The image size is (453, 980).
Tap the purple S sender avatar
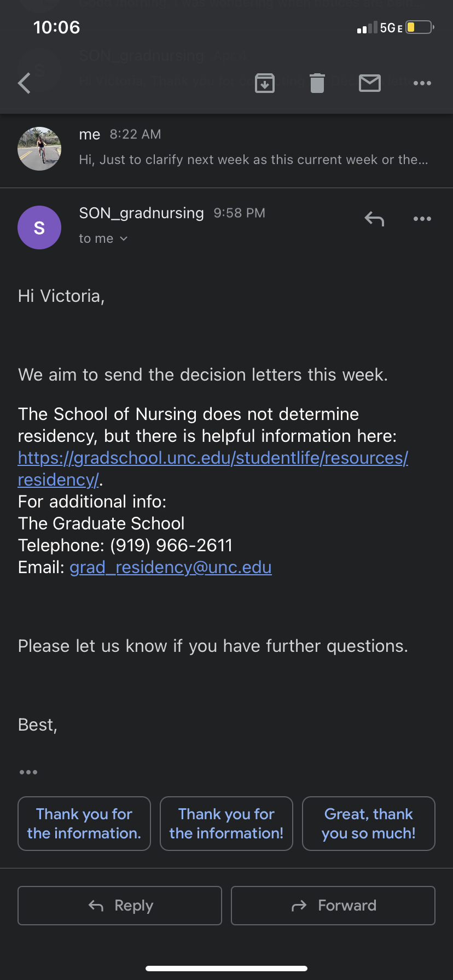point(39,227)
